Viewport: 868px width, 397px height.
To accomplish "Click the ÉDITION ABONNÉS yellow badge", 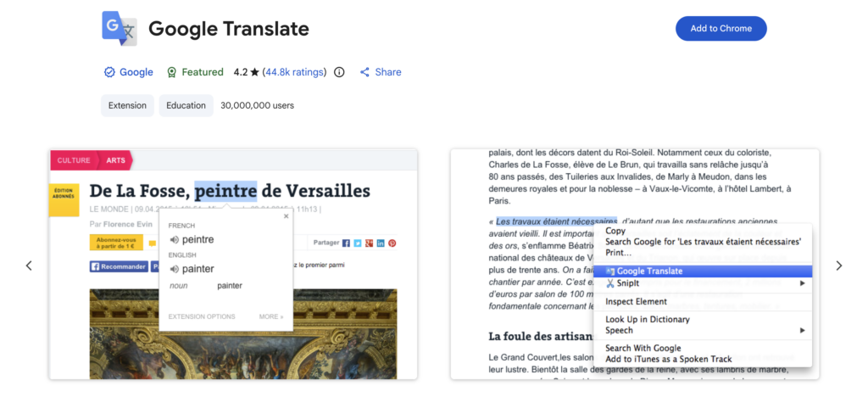I will pyautogui.click(x=64, y=200).
